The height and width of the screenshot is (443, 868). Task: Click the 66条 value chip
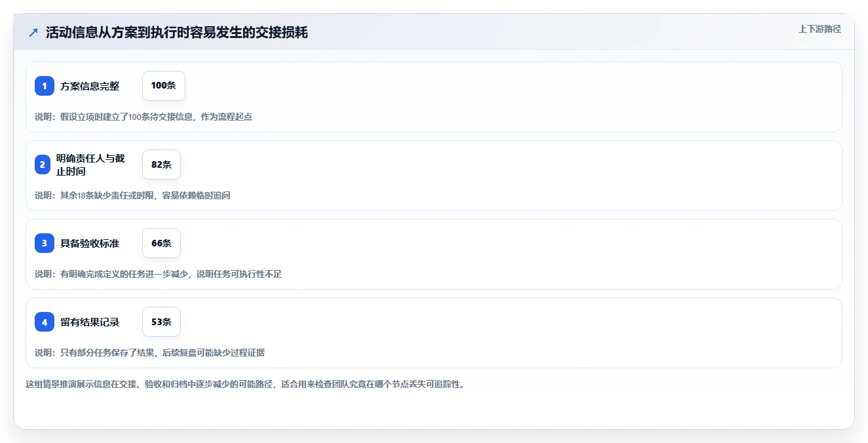pos(161,243)
